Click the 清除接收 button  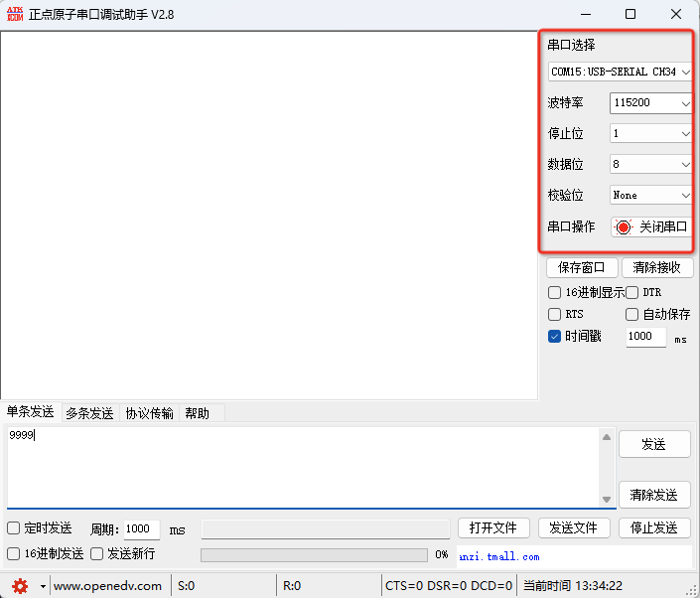656,268
